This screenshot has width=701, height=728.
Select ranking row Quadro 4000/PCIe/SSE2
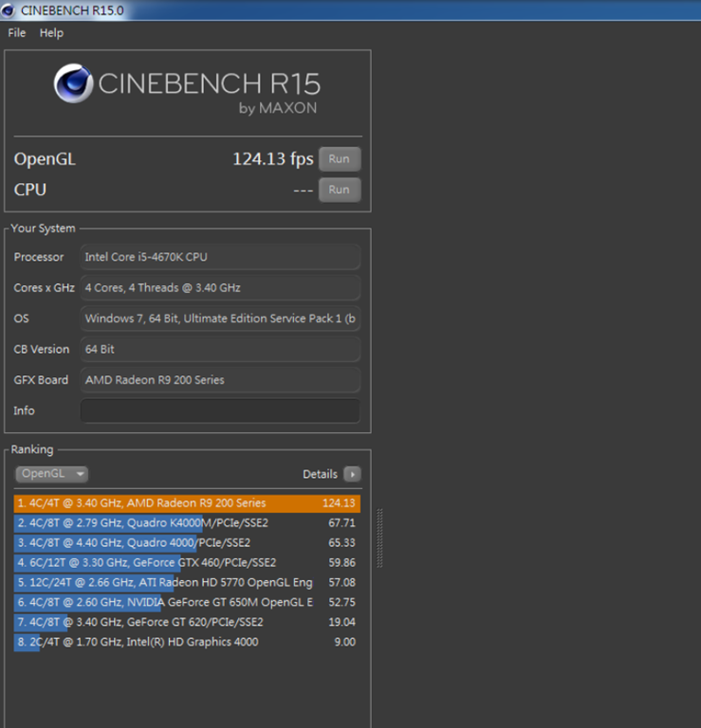click(187, 543)
